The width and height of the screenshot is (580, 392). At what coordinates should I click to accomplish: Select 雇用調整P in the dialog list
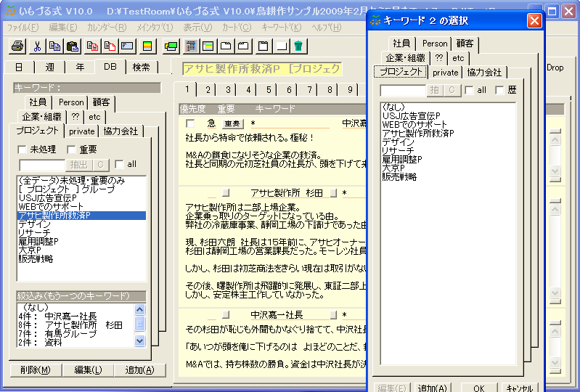click(401, 160)
